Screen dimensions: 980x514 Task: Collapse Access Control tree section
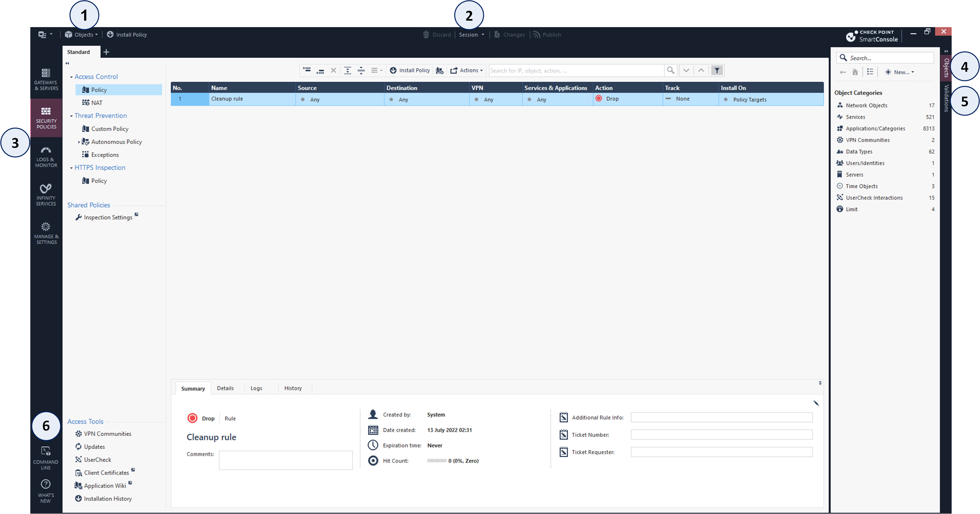tap(71, 77)
